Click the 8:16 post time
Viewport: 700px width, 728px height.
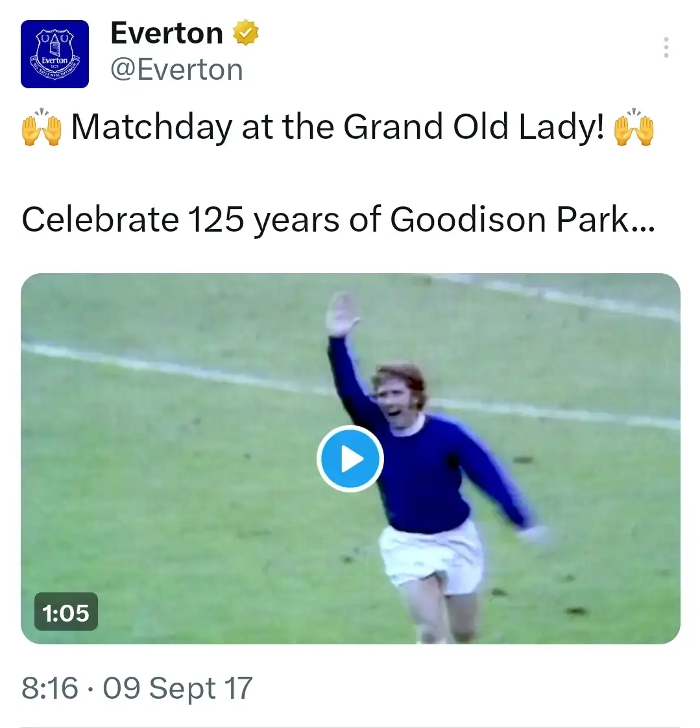click(x=49, y=688)
